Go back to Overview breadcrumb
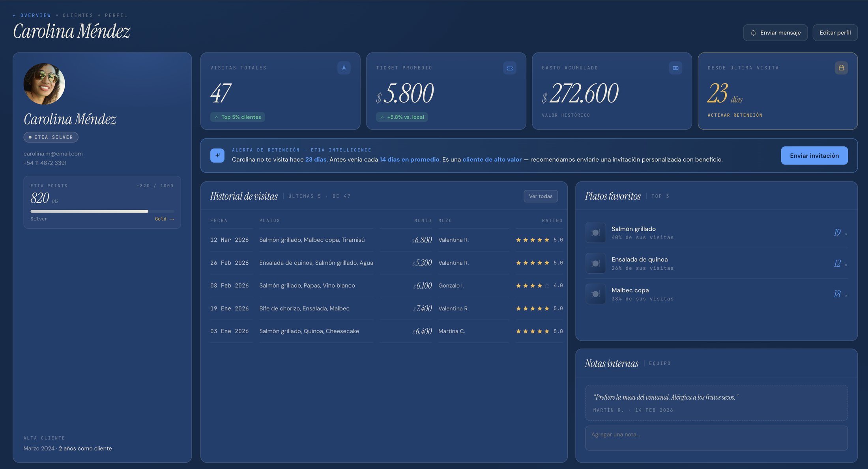The width and height of the screenshot is (868, 469). coord(36,15)
